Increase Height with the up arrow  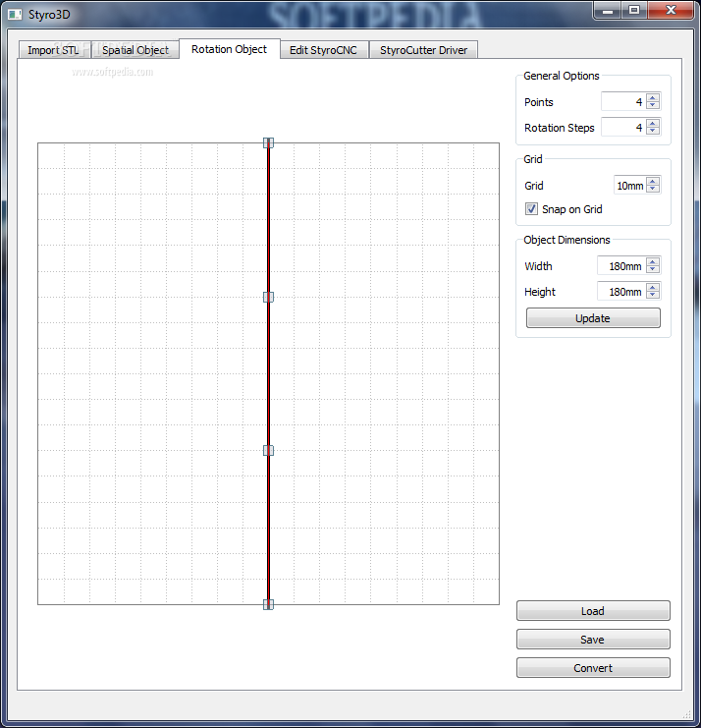tap(653, 288)
